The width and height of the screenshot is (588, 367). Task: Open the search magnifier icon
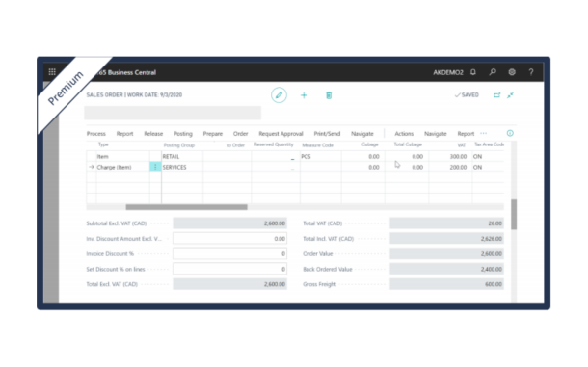pos(493,72)
